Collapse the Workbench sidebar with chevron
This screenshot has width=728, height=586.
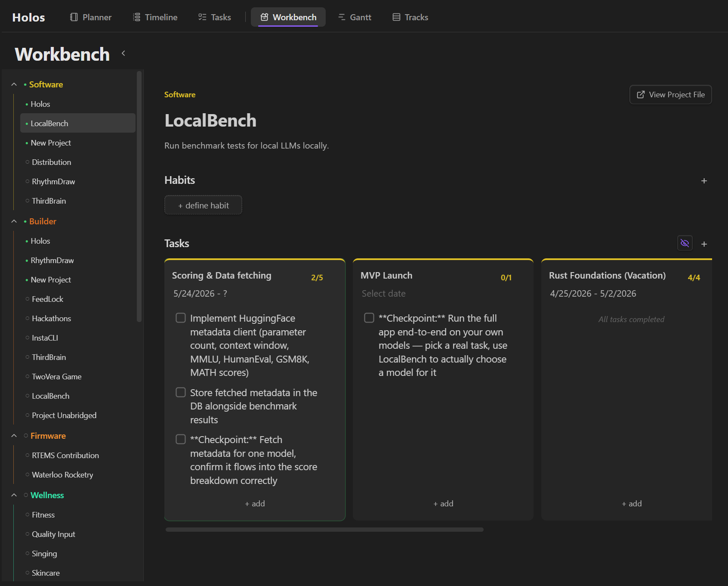[x=123, y=53]
